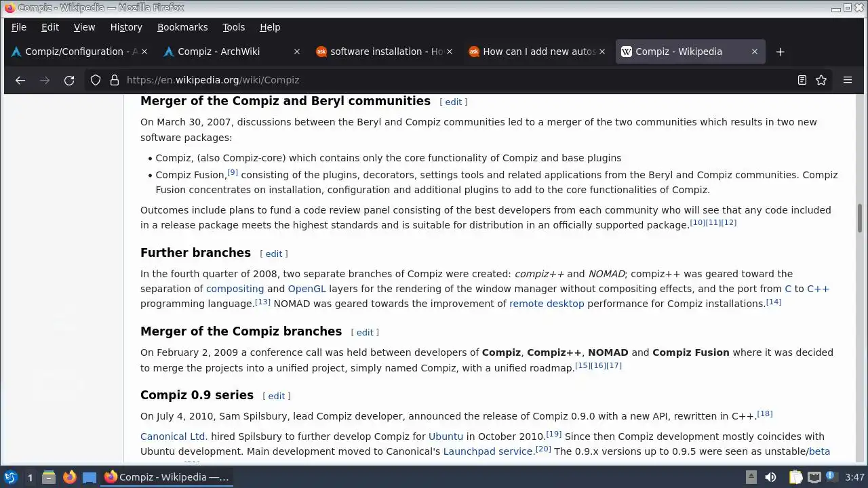Close the Compiz - ArchWiki tab

297,52
